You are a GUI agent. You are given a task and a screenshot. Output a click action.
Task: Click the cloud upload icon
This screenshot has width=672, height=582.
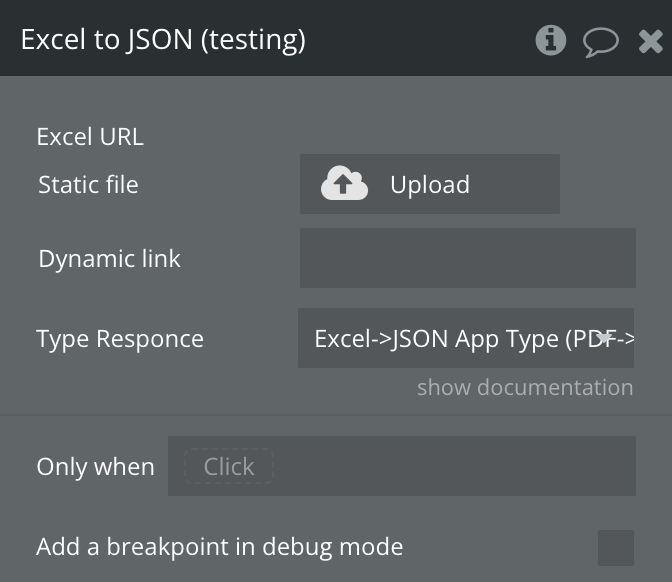[x=344, y=184]
